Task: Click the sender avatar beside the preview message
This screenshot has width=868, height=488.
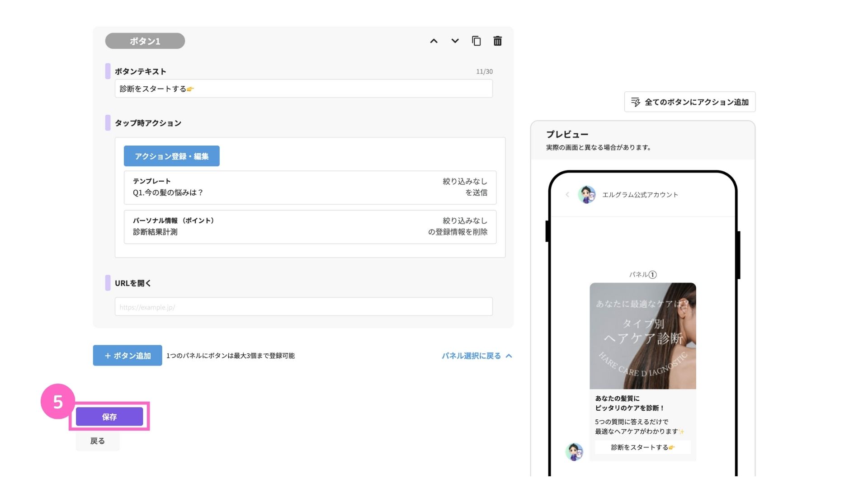Action: 574,452
